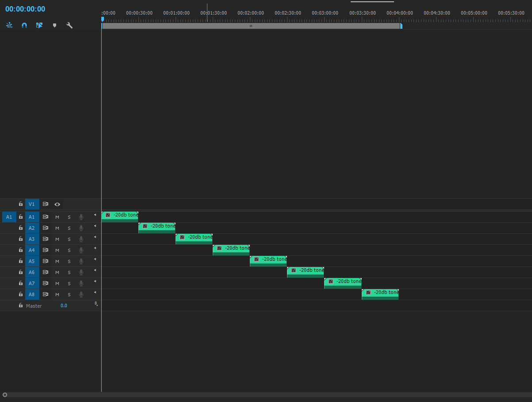This screenshot has width=532, height=402.
Task: Click Master track volume value 0.0
Action: click(x=64, y=305)
